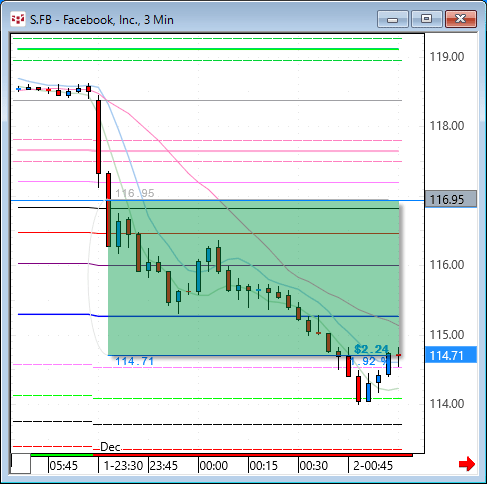Click the 1-23:30 time axis marker
Image resolution: width=487 pixels, height=484 pixels.
[123, 466]
